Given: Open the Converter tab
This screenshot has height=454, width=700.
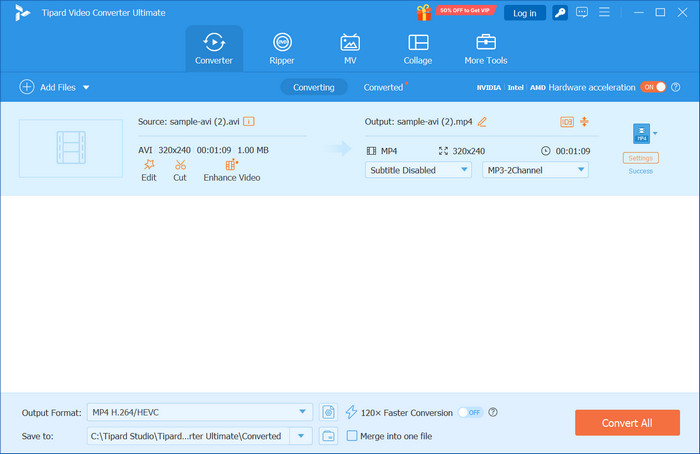Looking at the screenshot, I should (x=214, y=49).
